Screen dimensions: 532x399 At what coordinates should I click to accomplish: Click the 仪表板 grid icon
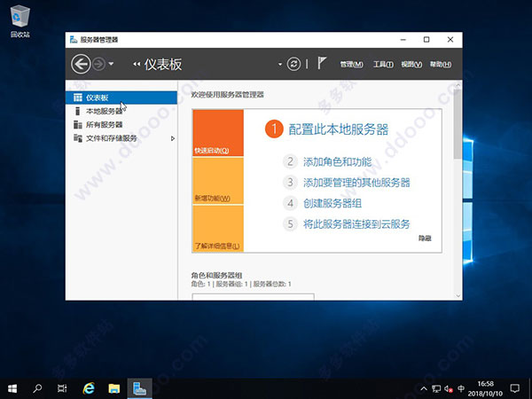(x=78, y=98)
